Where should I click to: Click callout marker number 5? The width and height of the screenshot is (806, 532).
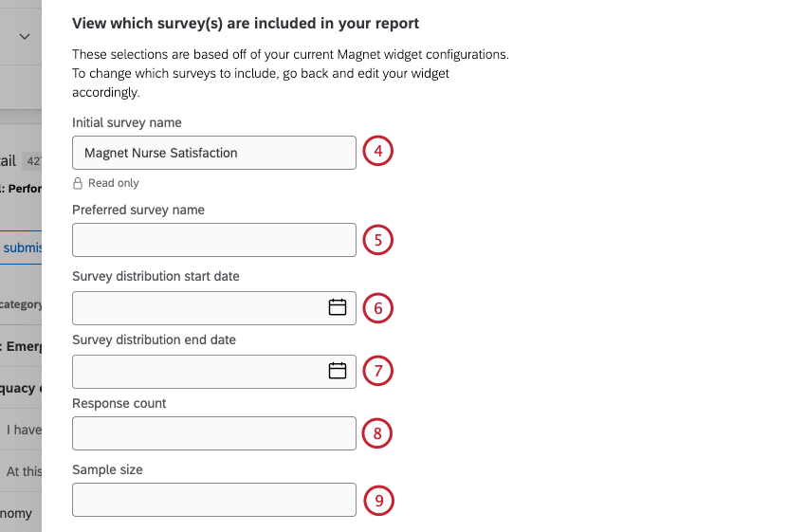tap(377, 241)
